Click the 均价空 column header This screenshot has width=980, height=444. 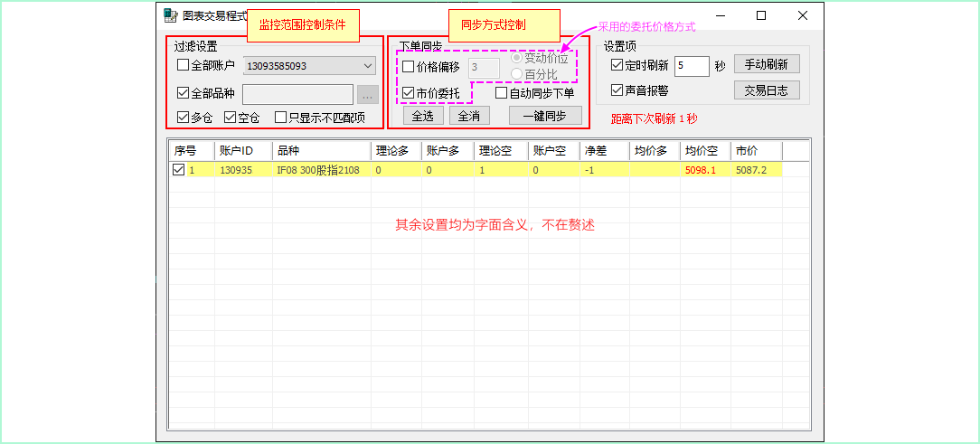pyautogui.click(x=706, y=151)
